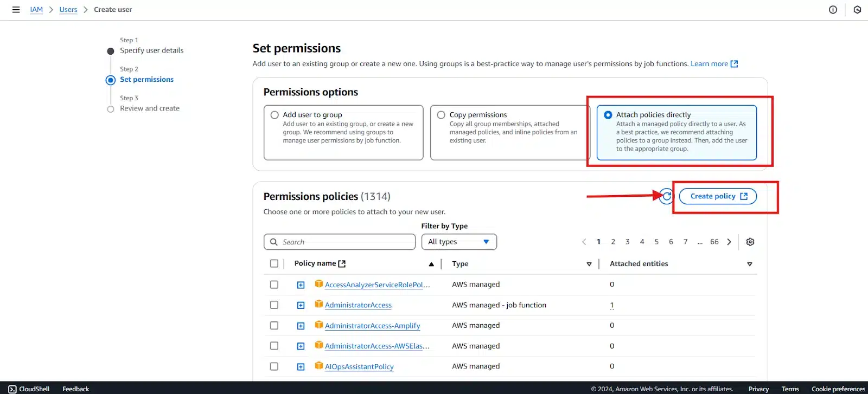
Task: Open the AIOpsAssistantPolicy link
Action: tap(359, 367)
